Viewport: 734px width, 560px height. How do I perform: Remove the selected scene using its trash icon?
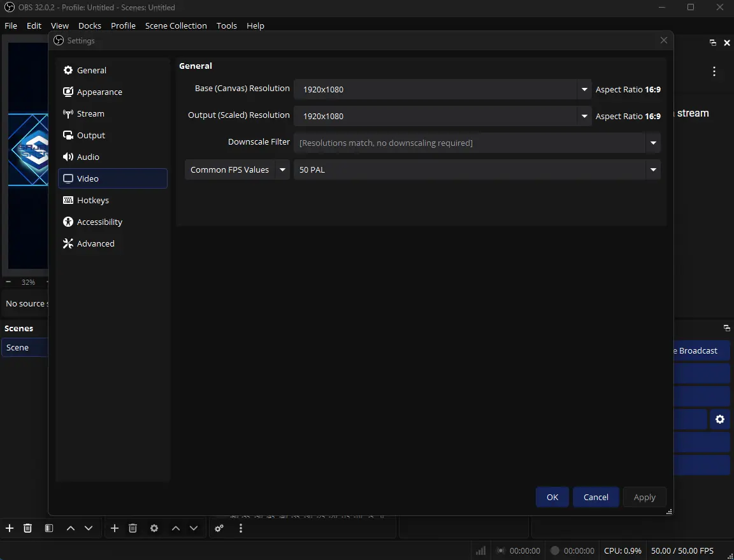point(28,528)
